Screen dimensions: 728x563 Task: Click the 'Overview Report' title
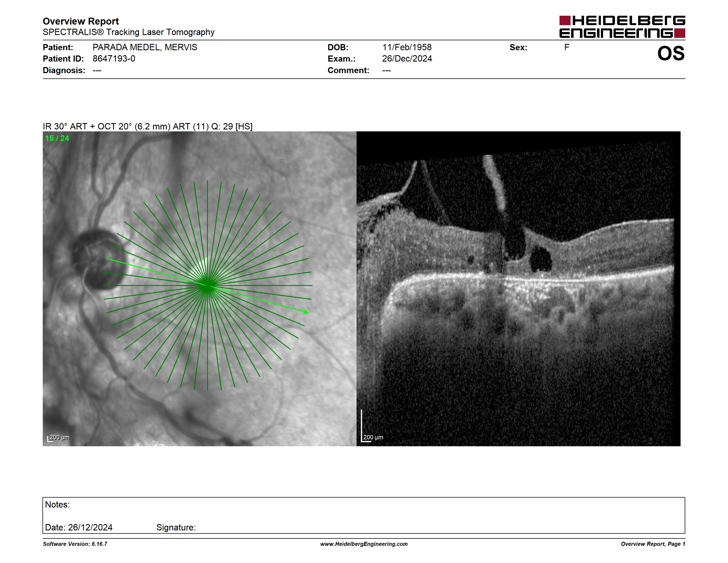tap(81, 21)
